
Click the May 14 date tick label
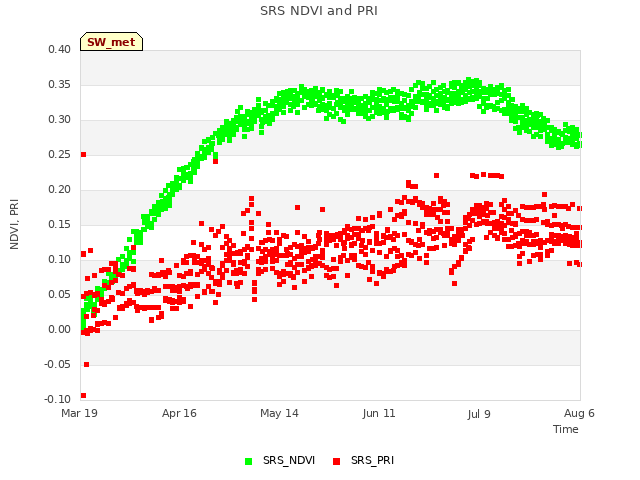pyautogui.click(x=279, y=413)
